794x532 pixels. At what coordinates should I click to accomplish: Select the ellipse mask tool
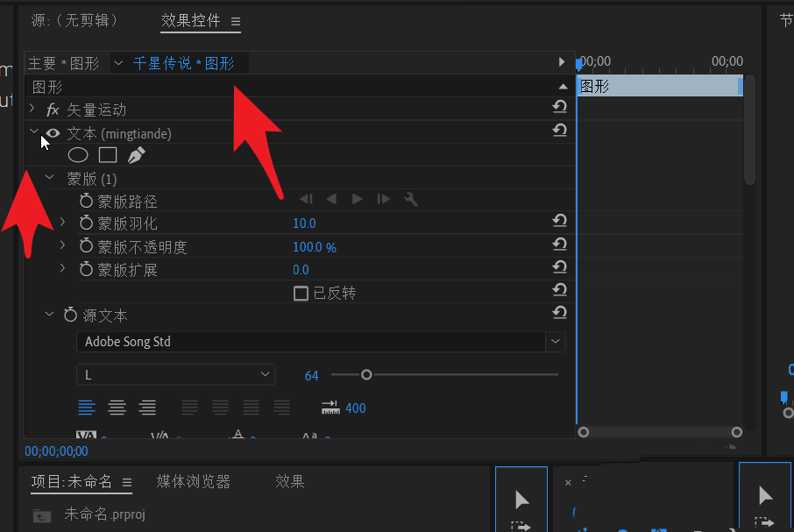78,155
